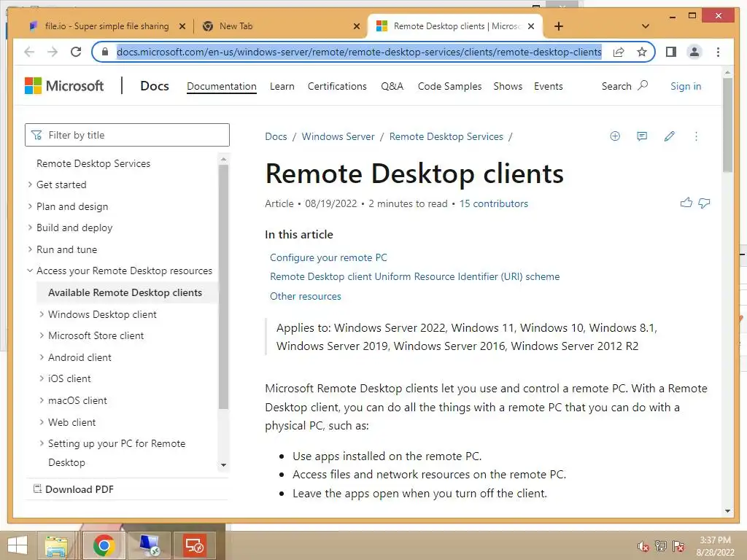Click the browser back arrow

click(29, 52)
